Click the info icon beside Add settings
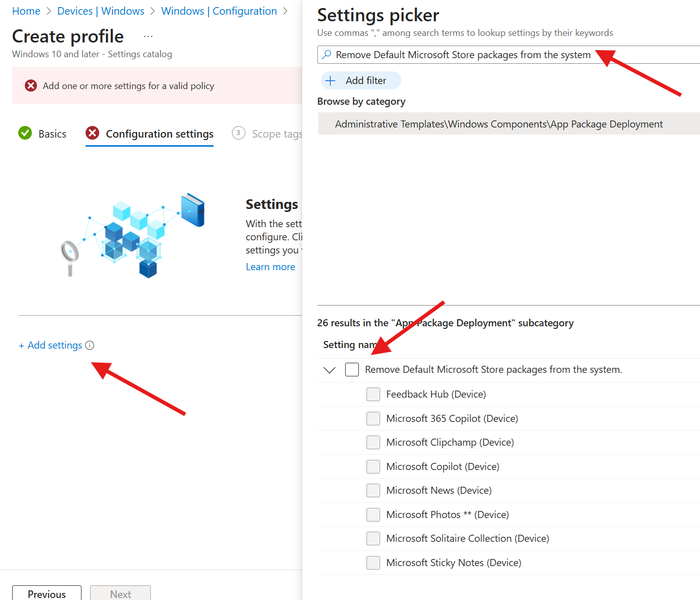The width and height of the screenshot is (700, 600). tap(90, 345)
